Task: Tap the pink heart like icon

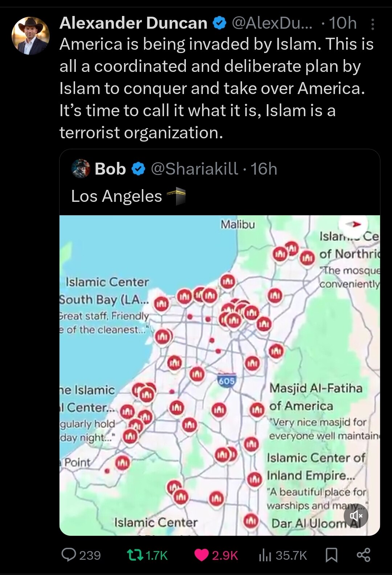Action: pos(201,555)
